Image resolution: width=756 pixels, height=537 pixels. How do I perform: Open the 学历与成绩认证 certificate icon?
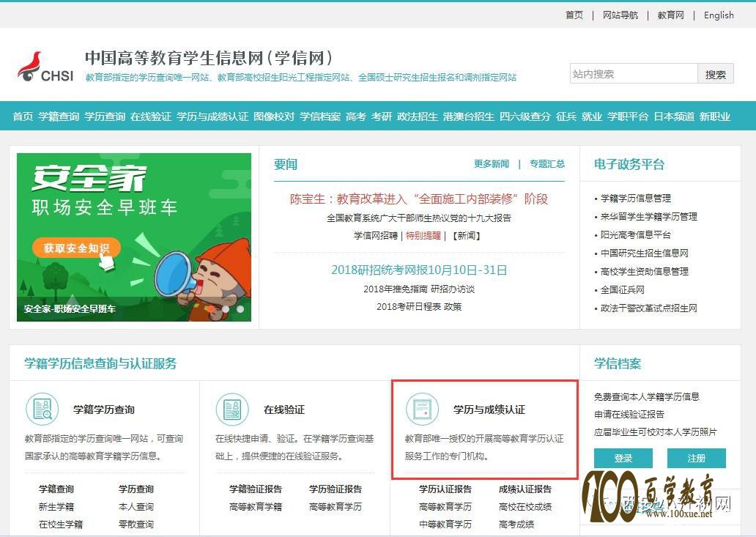click(423, 410)
